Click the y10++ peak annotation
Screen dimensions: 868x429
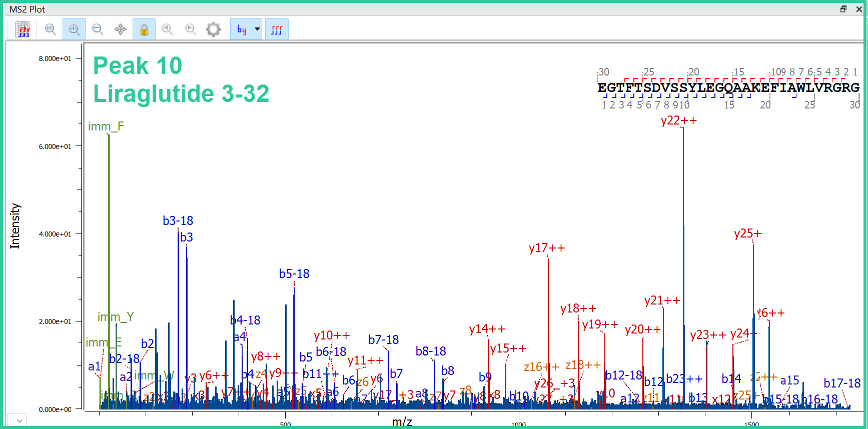[x=332, y=335]
